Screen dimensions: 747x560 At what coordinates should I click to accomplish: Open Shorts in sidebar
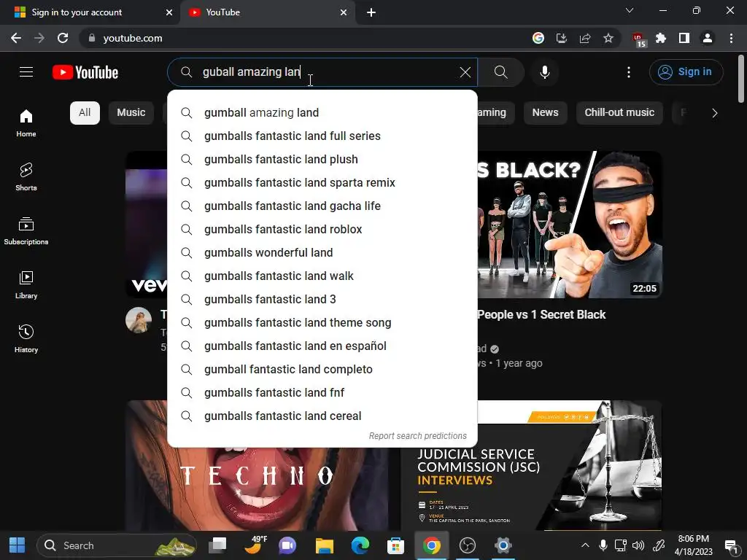pos(26,176)
